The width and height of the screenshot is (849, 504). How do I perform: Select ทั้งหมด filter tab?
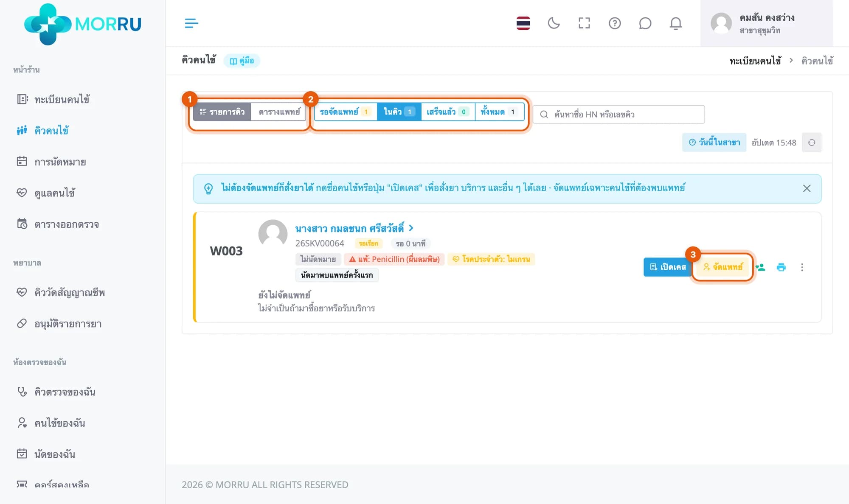point(500,112)
